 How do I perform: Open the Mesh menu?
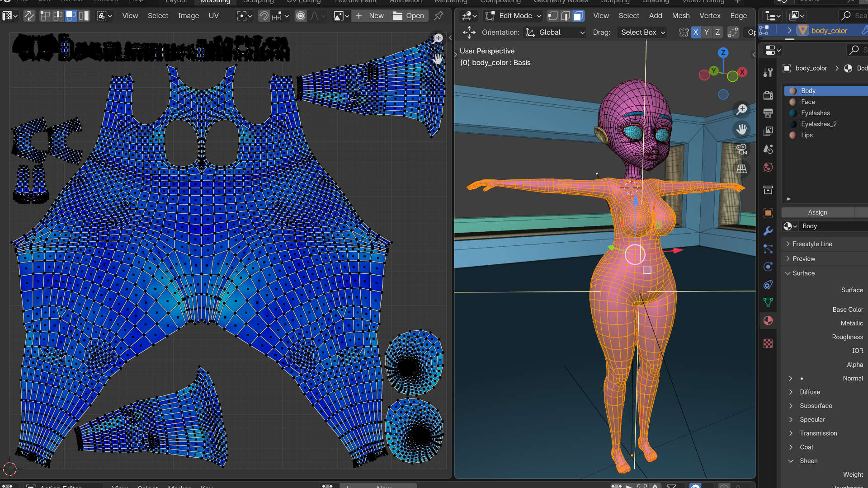680,16
